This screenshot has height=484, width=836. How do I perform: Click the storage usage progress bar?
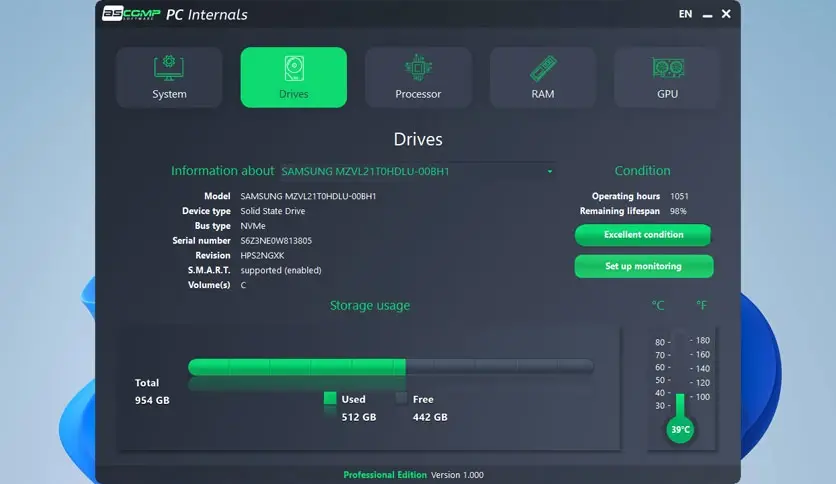click(391, 367)
